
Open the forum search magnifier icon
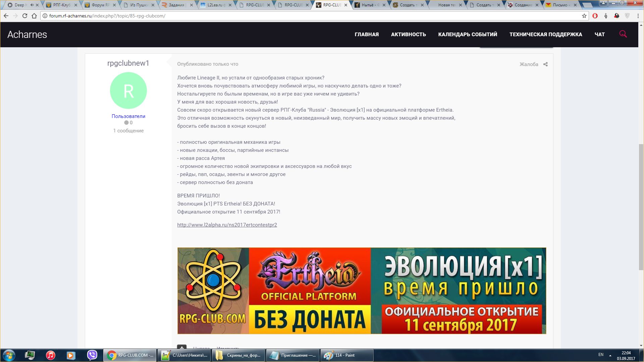pyautogui.click(x=623, y=34)
